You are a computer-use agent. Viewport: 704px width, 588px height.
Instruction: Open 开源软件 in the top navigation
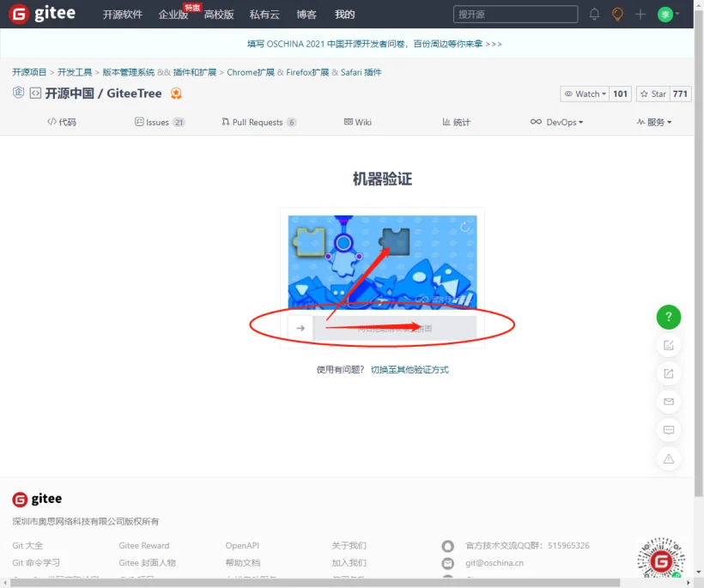click(123, 15)
